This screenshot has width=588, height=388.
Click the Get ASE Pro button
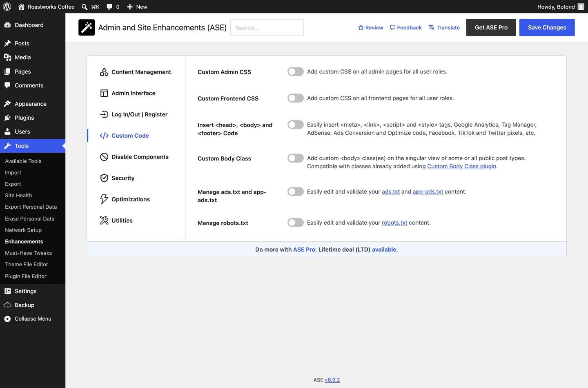[491, 27]
